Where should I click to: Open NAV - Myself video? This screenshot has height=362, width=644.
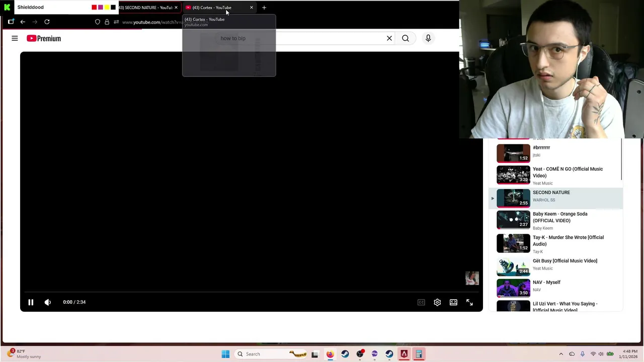point(555,288)
